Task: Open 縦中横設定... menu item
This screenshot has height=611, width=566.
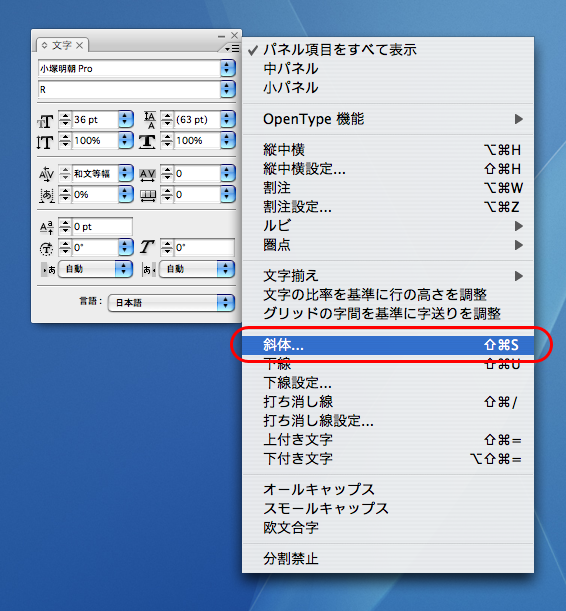Action: [388, 169]
